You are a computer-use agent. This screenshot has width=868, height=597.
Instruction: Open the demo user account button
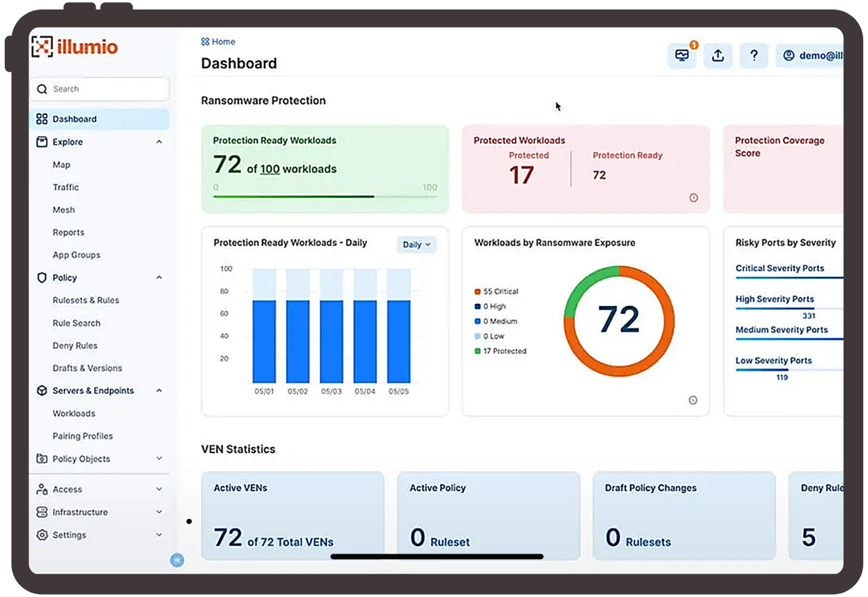(810, 56)
